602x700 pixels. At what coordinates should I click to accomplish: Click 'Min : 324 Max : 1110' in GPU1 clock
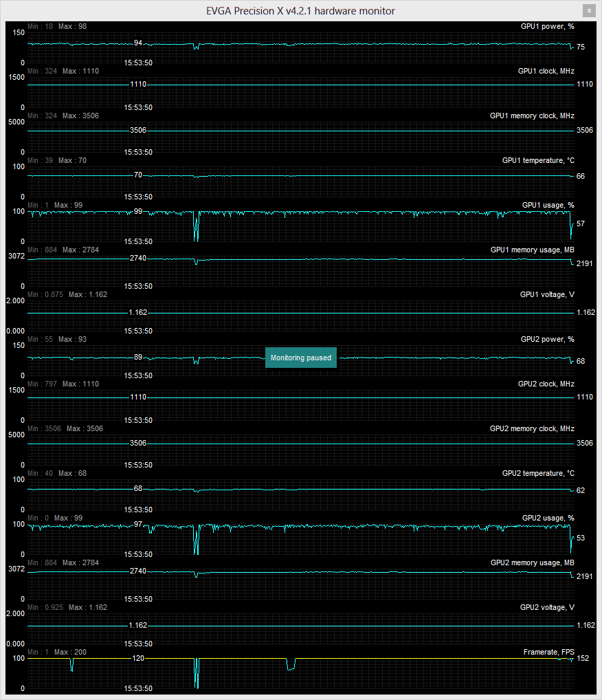pos(63,71)
